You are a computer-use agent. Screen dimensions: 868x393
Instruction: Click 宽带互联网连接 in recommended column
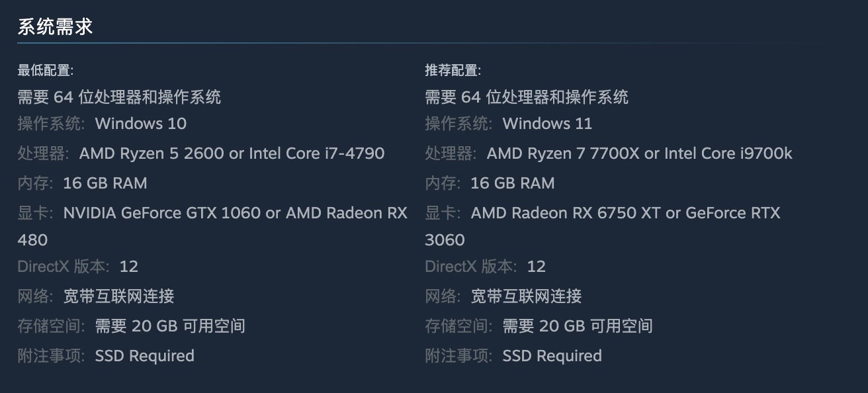click(x=526, y=296)
